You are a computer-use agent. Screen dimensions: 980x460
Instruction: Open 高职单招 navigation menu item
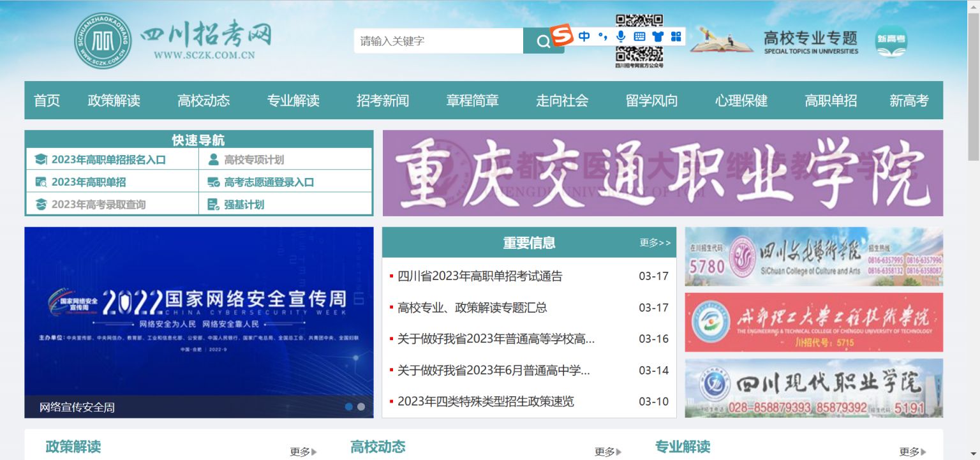click(831, 100)
